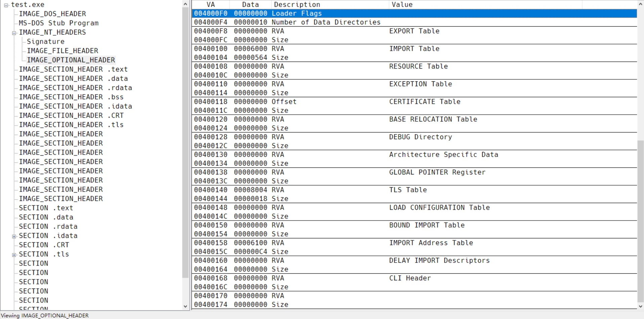Select the SECTION .data item
This screenshot has width=644, height=319.
point(46,217)
